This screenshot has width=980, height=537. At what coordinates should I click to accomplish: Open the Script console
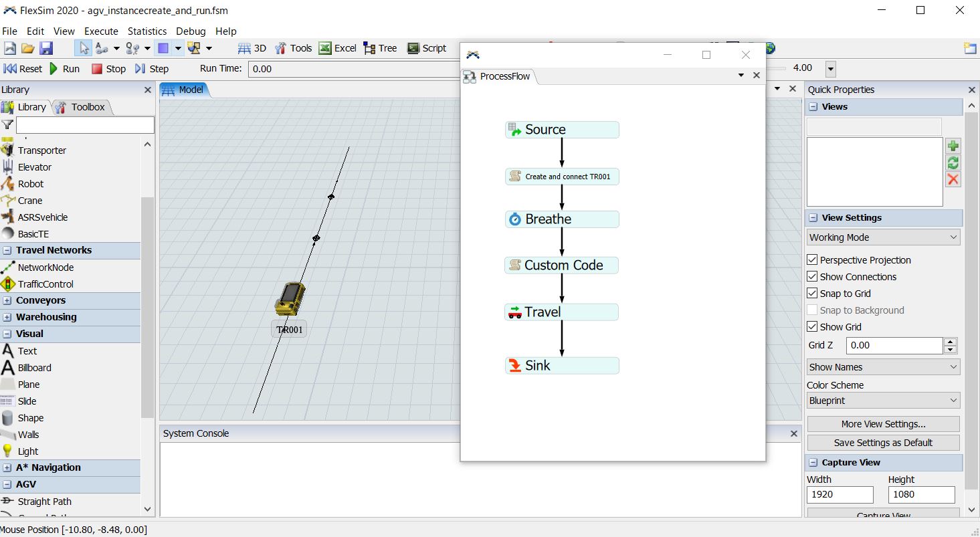(427, 48)
